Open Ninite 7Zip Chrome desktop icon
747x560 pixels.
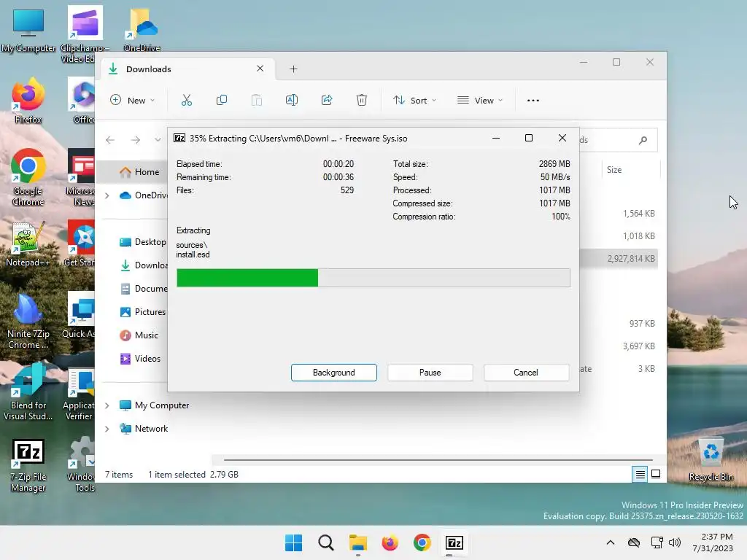point(28,322)
